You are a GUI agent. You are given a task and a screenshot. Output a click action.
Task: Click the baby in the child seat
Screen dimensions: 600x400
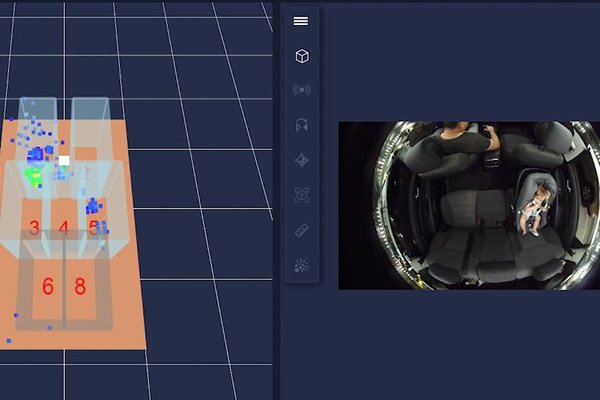click(x=537, y=205)
